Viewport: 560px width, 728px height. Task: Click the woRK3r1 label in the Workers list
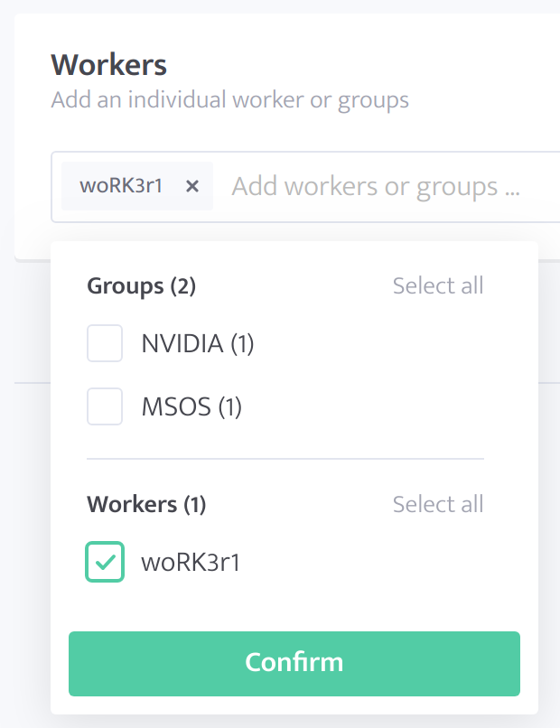coord(191,563)
